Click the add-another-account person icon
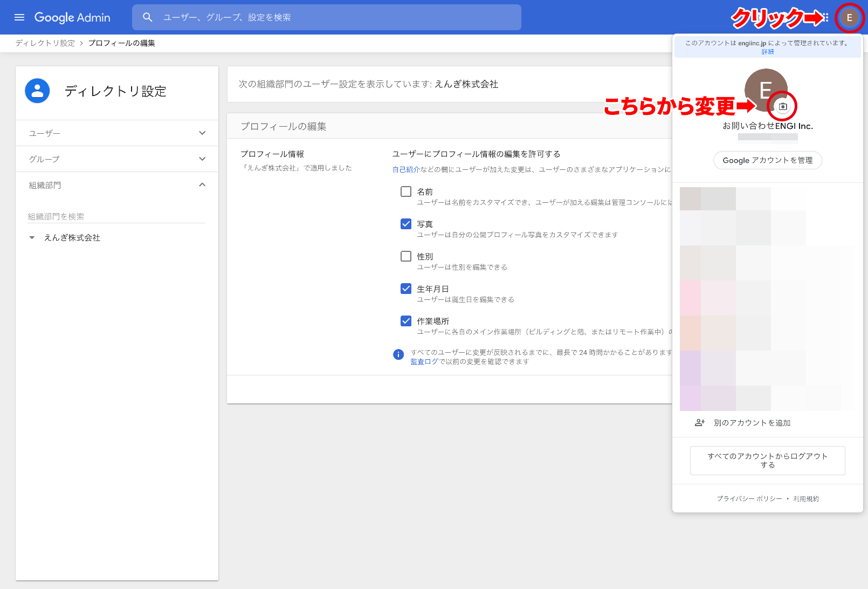This screenshot has height=589, width=868. [700, 423]
